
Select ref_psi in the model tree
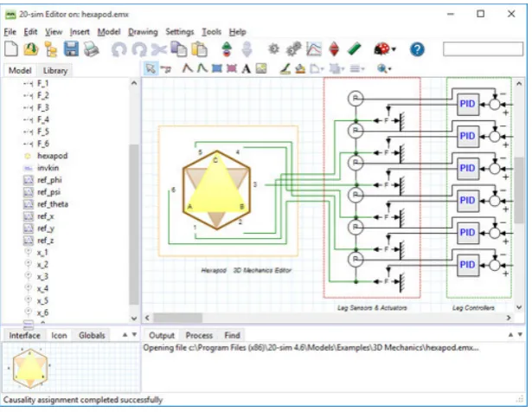[x=48, y=192]
